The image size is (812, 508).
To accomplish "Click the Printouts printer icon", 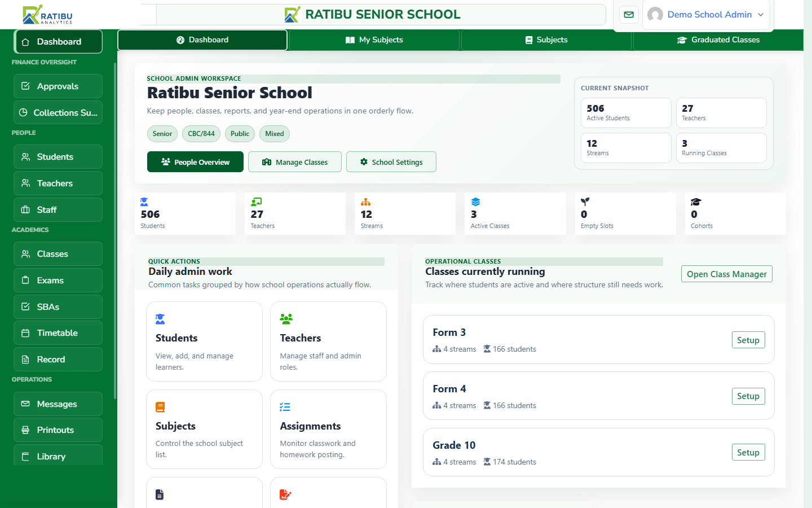I will [25, 430].
